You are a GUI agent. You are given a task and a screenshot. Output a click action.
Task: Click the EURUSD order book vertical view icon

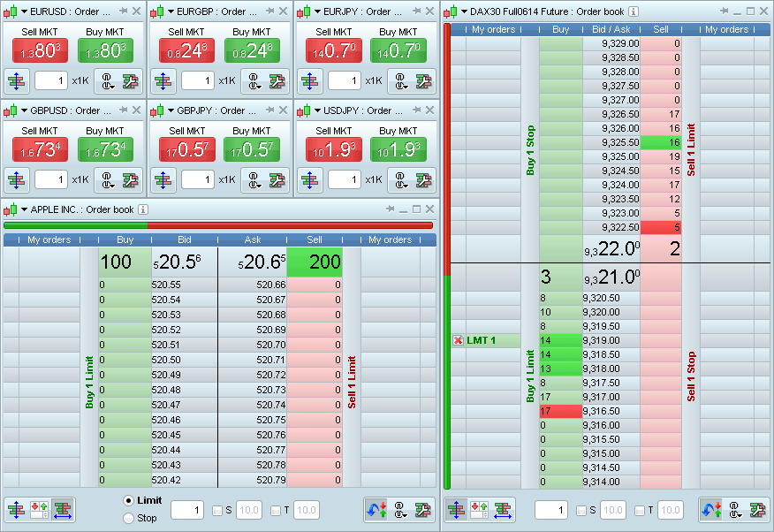click(x=17, y=81)
